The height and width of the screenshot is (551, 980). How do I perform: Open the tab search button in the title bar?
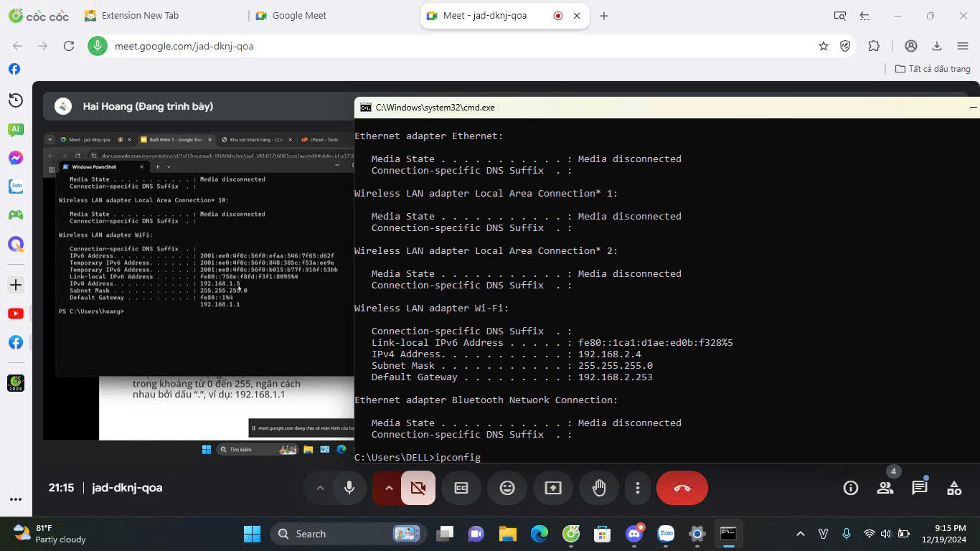840,16
